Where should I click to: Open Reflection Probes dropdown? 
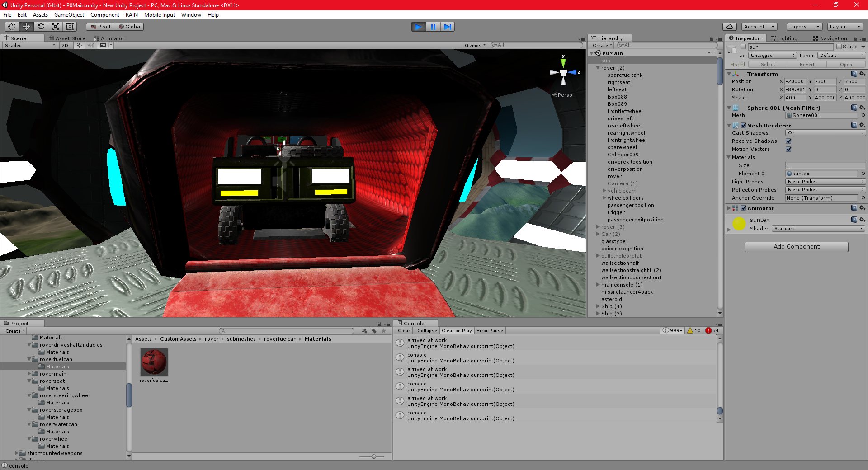(826, 190)
